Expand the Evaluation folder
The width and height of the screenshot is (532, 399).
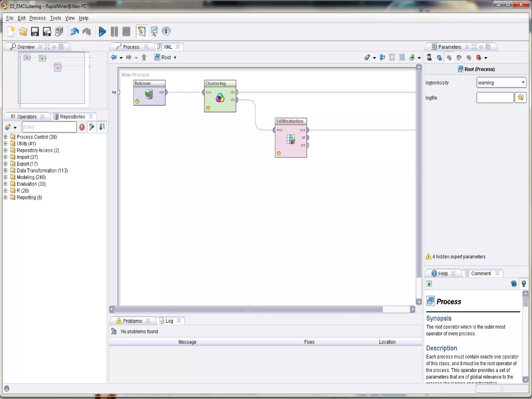(5, 184)
